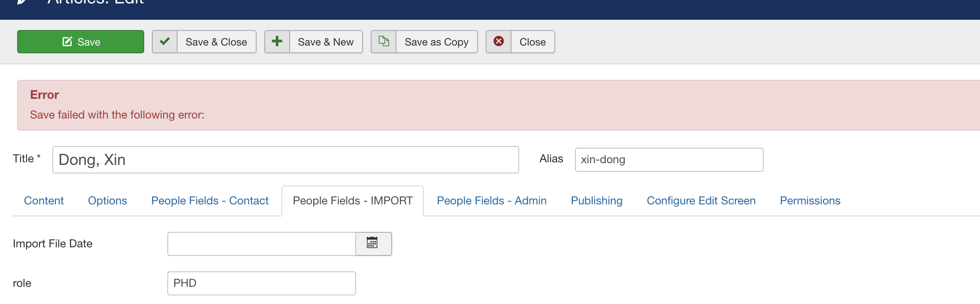Screen dimensions: 980x304
Task: Go to the People Fields - Admin tab
Action: coord(491,201)
